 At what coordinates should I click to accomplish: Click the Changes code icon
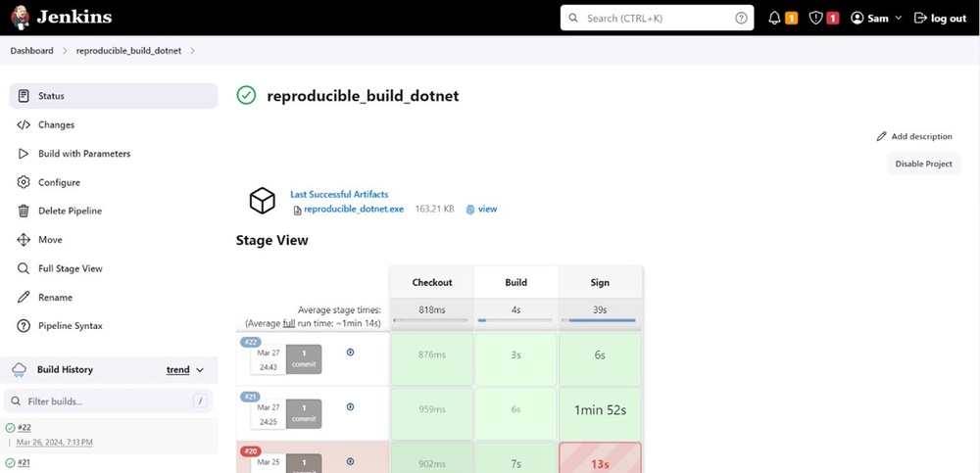(x=24, y=124)
